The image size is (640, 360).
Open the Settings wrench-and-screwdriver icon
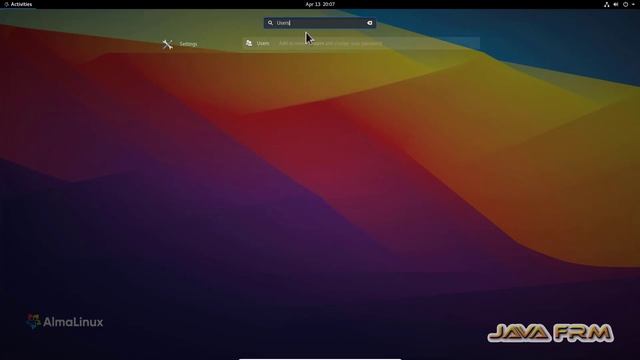(167, 44)
